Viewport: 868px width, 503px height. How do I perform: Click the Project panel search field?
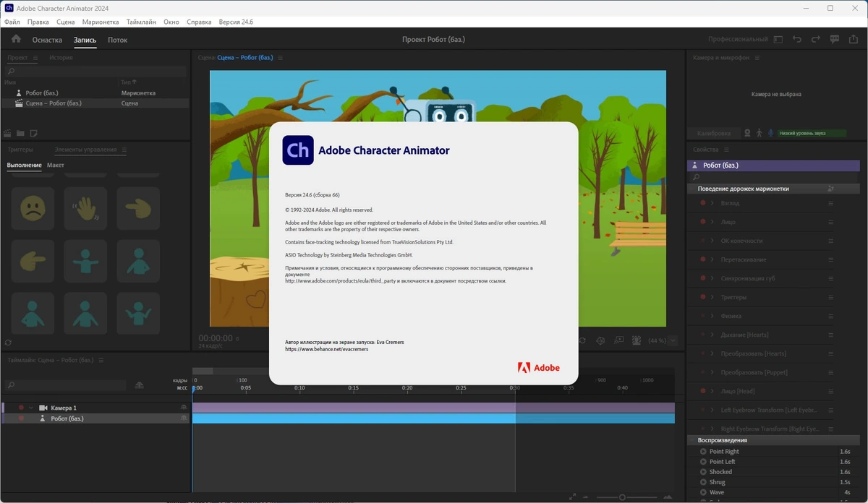coord(95,72)
